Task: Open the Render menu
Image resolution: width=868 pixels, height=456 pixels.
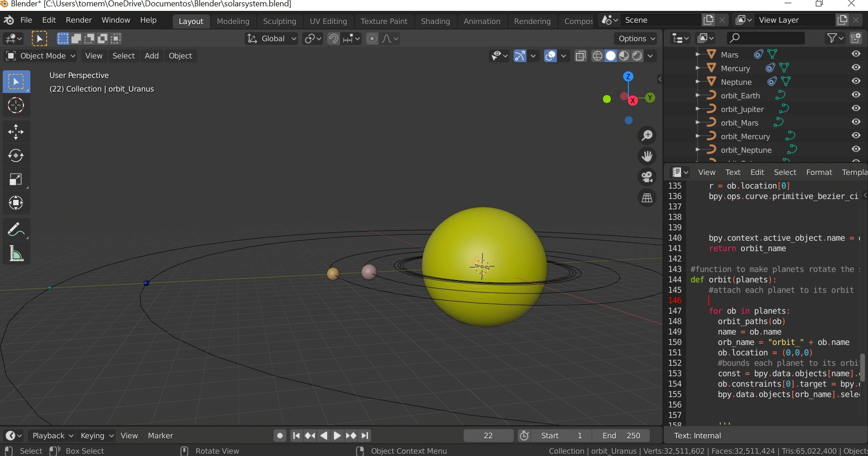Action: click(78, 20)
